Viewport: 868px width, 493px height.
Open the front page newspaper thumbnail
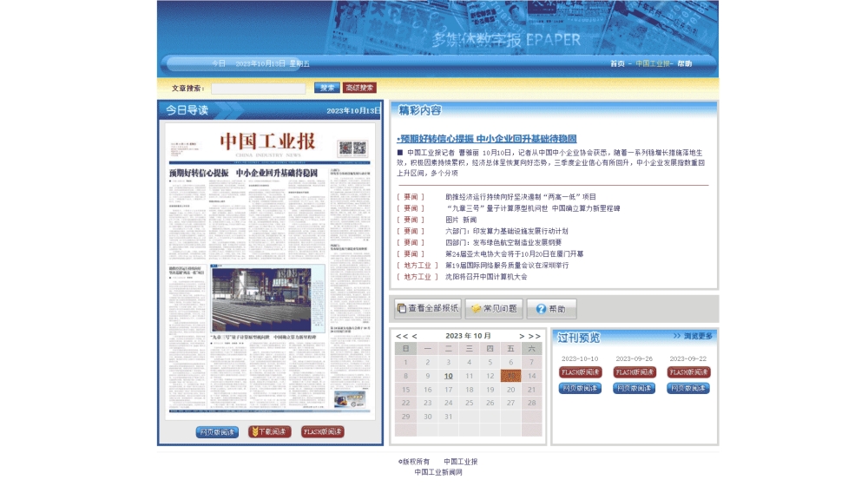270,271
